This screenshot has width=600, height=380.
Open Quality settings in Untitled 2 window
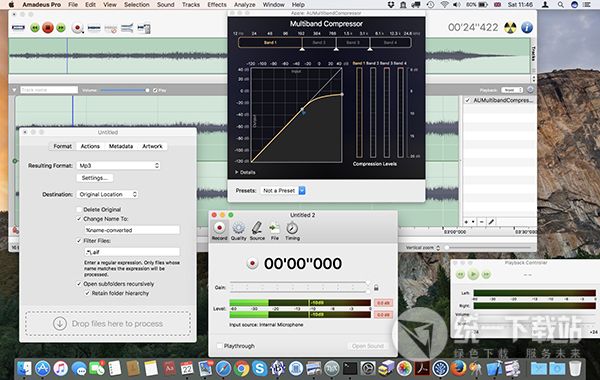point(238,231)
